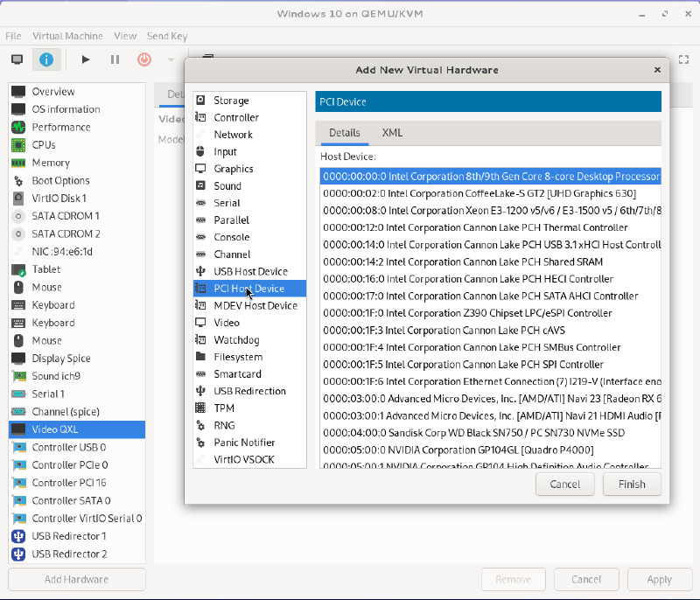Select Cannon Lake PCH SATA AHCI Controller
The image size is (700, 600).
(x=491, y=296)
